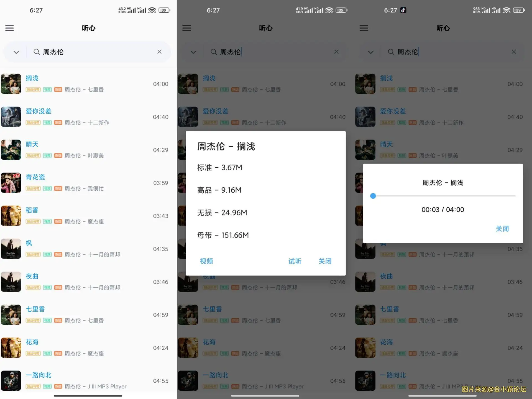
Task: Click the playback progress slider handle
Action: click(x=373, y=196)
